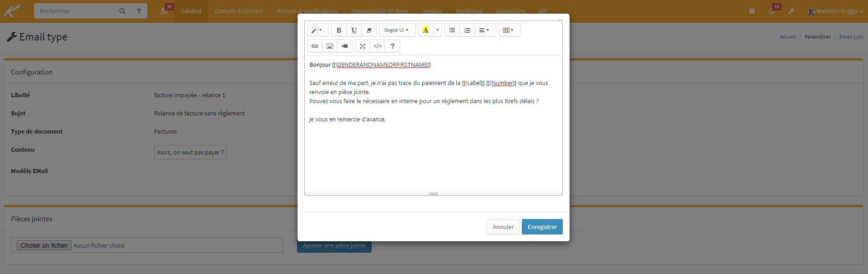Viewport: 868px width, 274px height.
Task: Open the Général menu
Action: [x=191, y=11]
